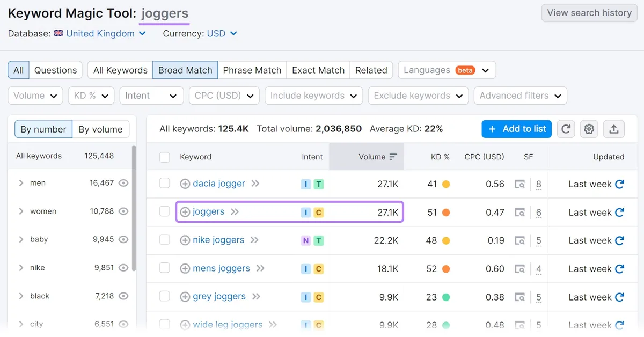The height and width of the screenshot is (337, 644).
Task: Add dacia jogger with its plus icon
Action: (185, 184)
